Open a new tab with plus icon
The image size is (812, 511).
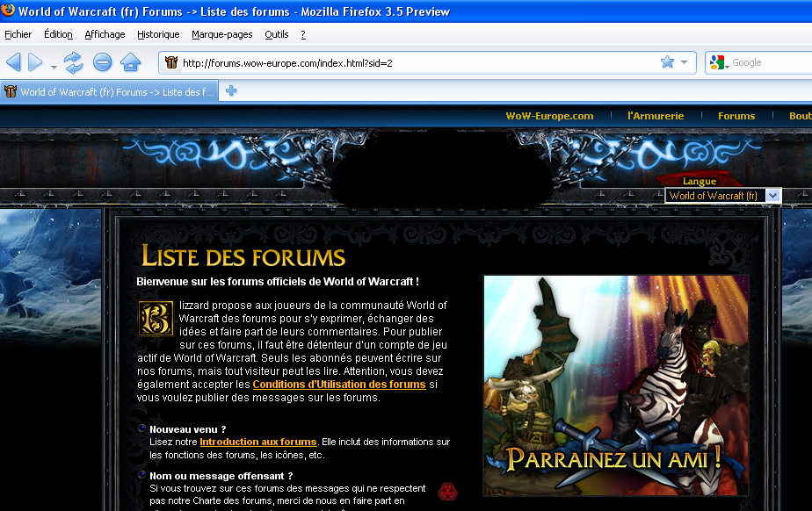(231, 91)
